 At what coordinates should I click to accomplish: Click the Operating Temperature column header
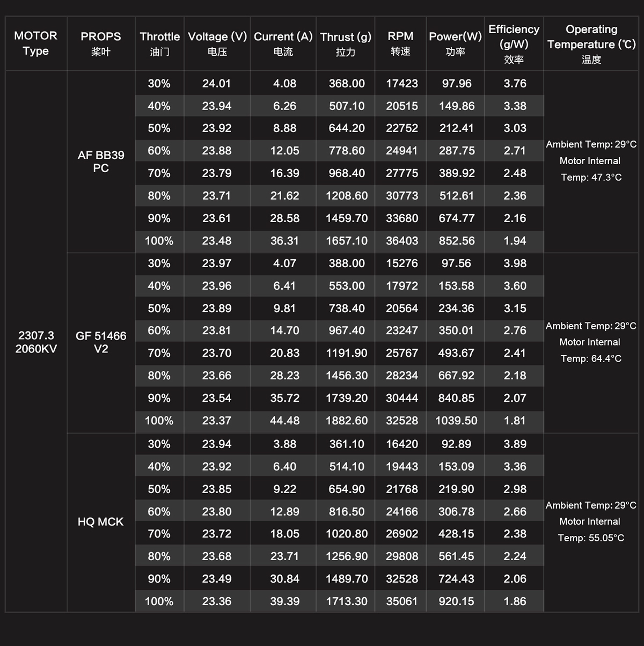click(591, 43)
